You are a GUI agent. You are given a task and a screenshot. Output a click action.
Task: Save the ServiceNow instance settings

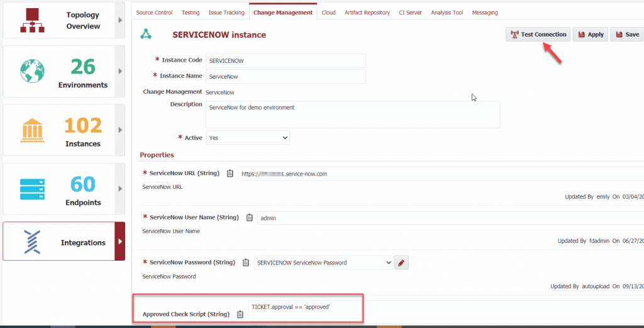point(626,35)
